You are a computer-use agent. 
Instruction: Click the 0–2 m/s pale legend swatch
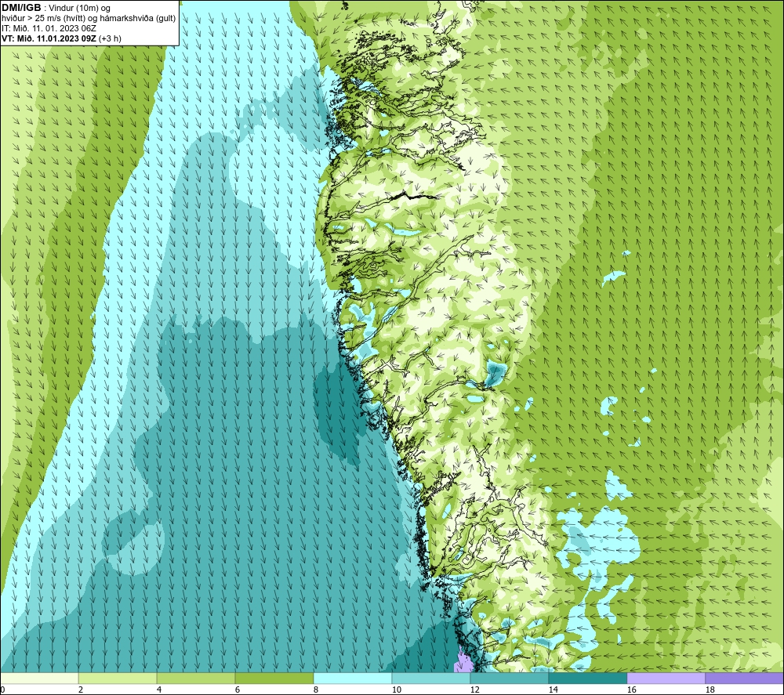pyautogui.click(x=39, y=678)
